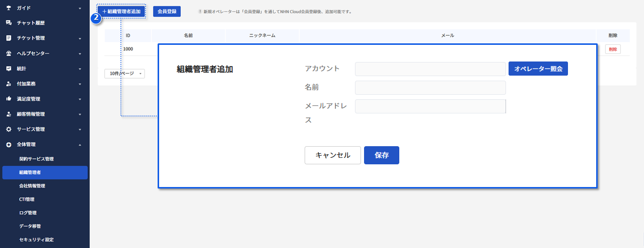Click the plus-circle icon beside 全体管理
This screenshot has width=644, height=248.
coord(9,145)
